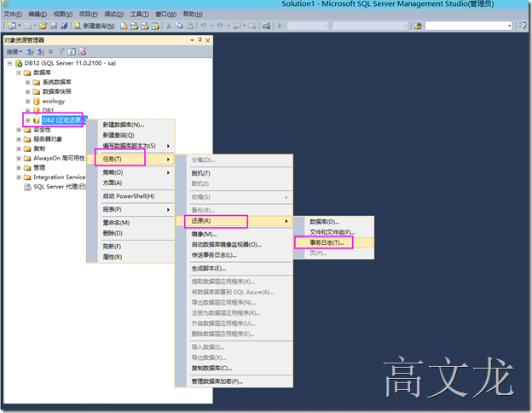This screenshot has width=532, height=413.
Task: Choose 文件和文件组(F)... restore option
Action: 334,232
